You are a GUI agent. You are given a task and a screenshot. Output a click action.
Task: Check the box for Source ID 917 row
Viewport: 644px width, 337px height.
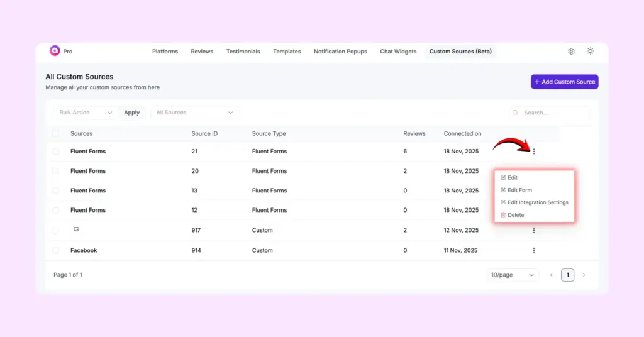(55, 230)
